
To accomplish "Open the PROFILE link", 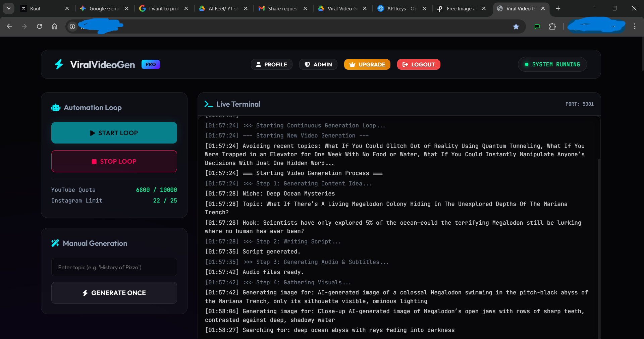I will (271, 64).
